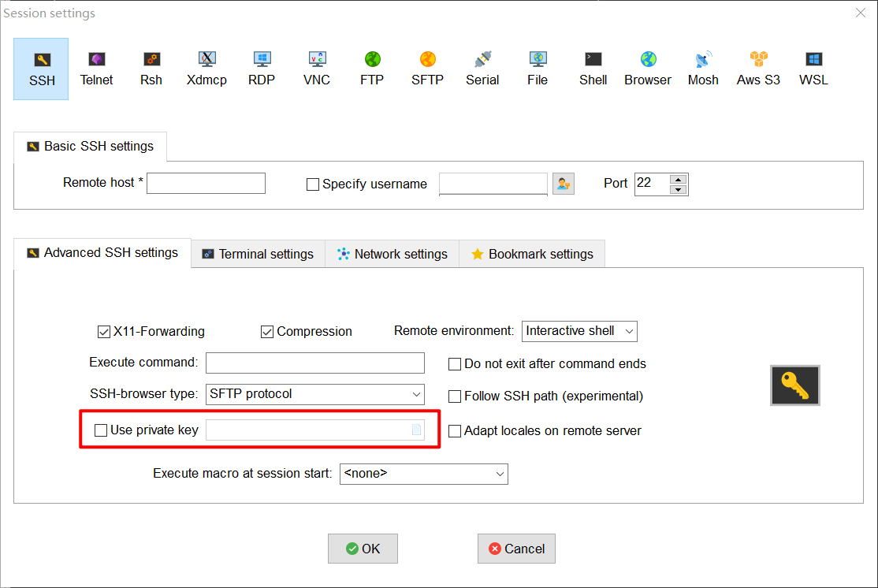Confirm with the OK button

pyautogui.click(x=363, y=549)
